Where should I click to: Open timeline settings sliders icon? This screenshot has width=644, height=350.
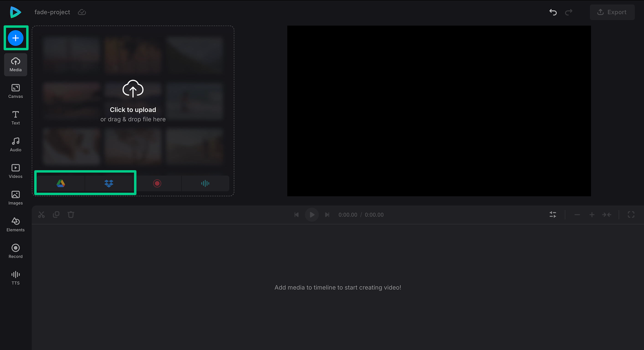point(553,215)
